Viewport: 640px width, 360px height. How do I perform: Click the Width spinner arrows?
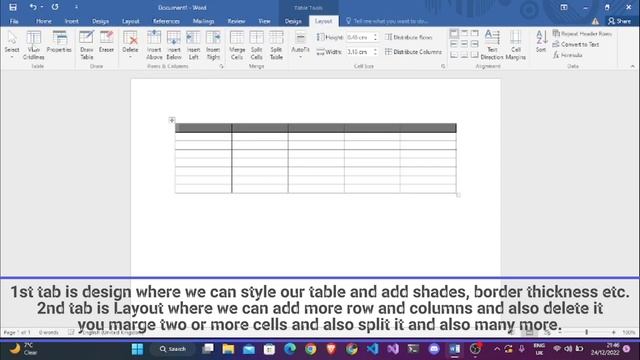375,52
